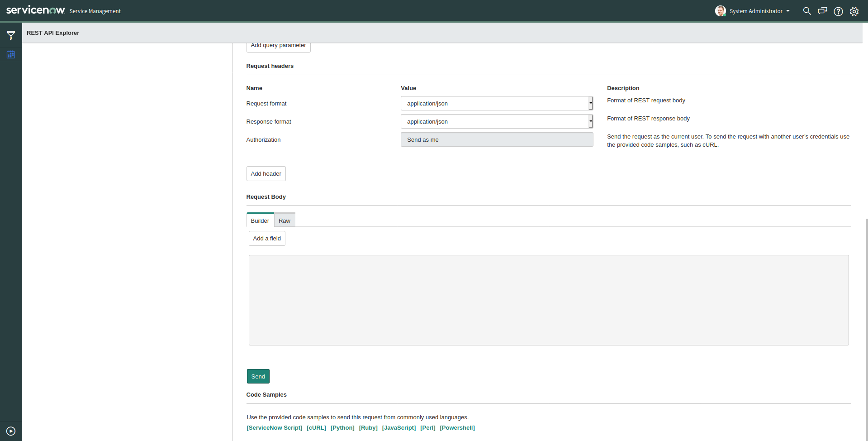
Task: Open global search magnifier icon
Action: (x=806, y=11)
